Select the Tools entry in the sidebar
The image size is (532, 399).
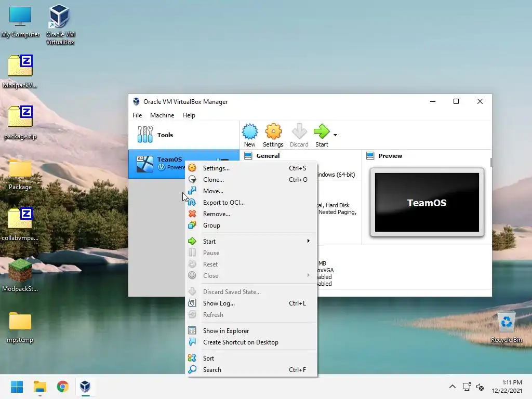click(184, 135)
